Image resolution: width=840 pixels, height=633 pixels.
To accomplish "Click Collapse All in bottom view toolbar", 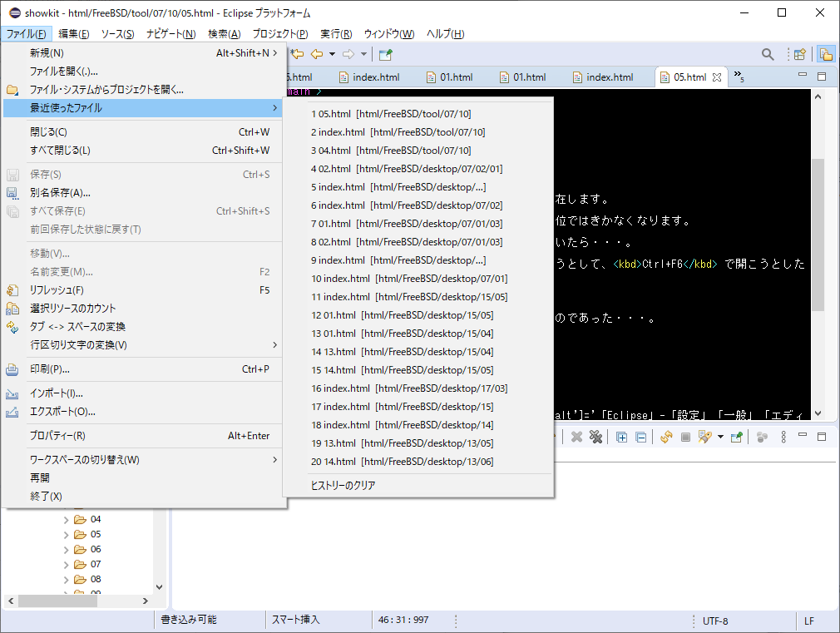I will (640, 438).
